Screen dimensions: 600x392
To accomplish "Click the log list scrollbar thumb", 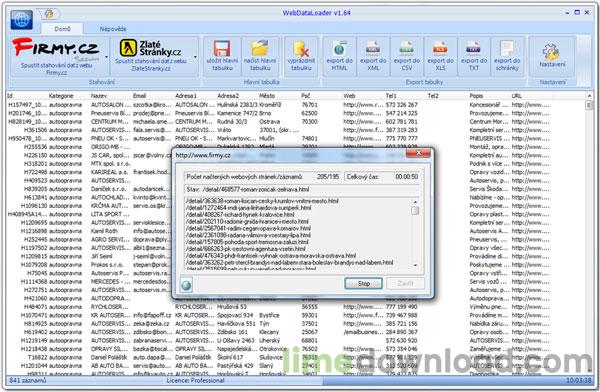I will [x=415, y=211].
